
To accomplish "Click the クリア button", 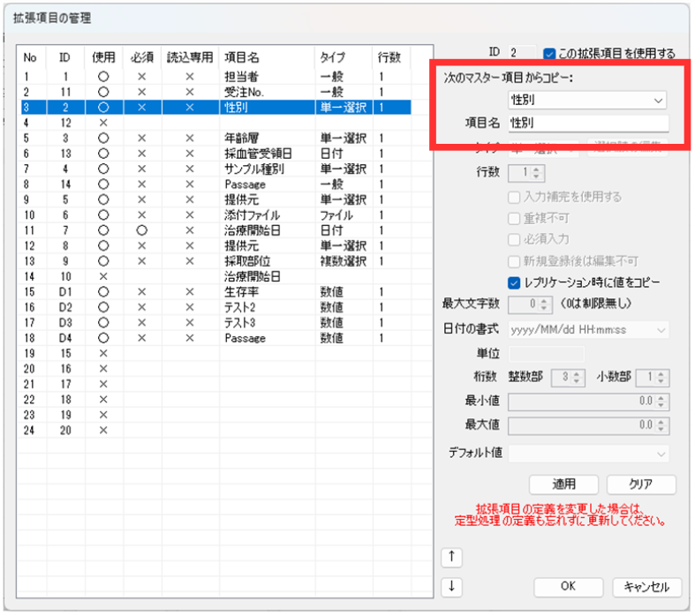I will 640,485.
